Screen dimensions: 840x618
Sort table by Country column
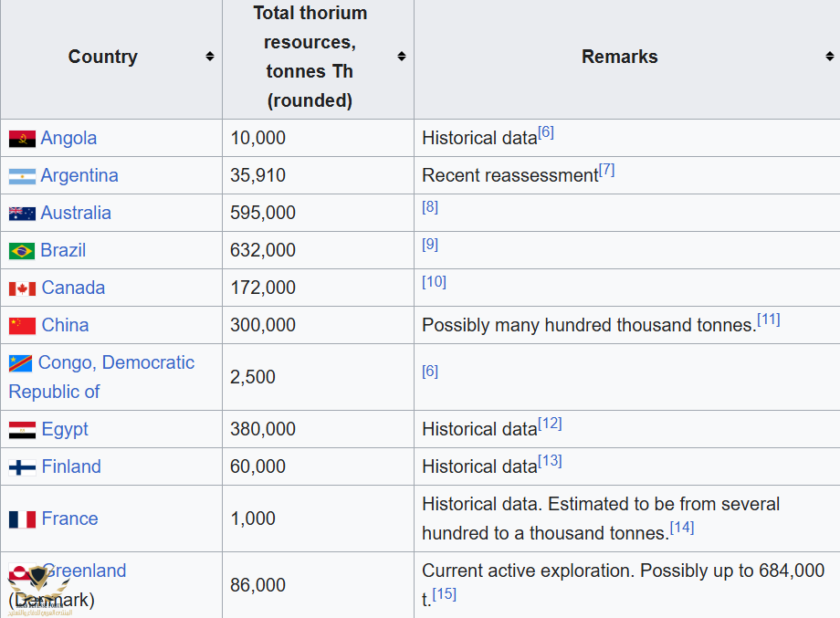[209, 57]
